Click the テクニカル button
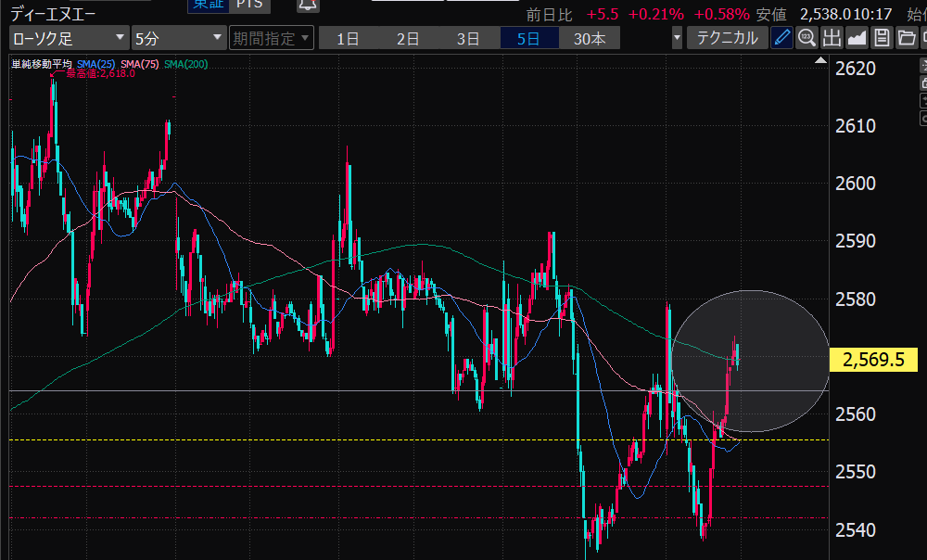927x560 pixels. [x=728, y=38]
